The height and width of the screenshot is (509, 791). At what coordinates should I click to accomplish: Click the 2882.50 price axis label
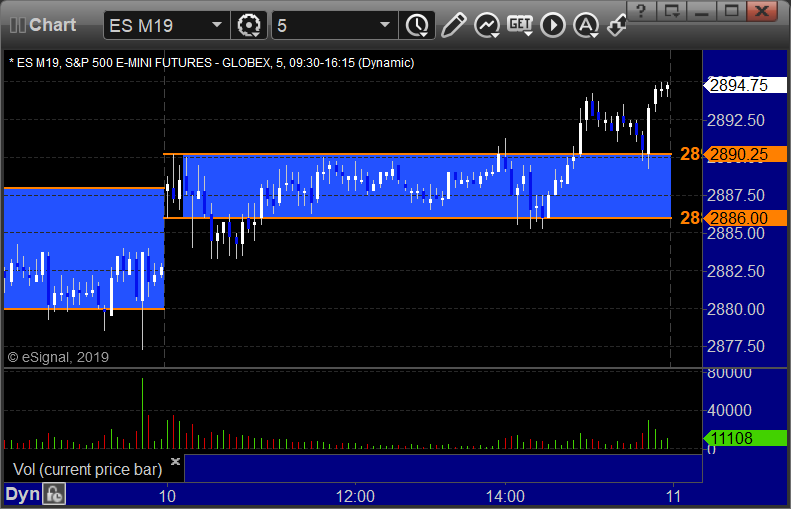pos(736,271)
